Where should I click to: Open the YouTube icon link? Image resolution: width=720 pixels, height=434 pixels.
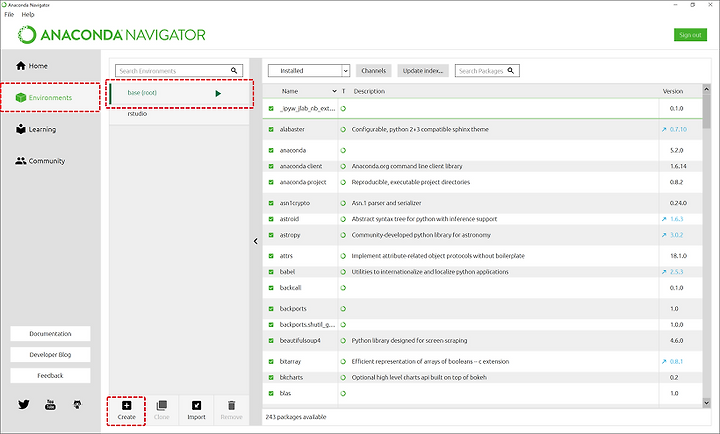(x=51, y=405)
